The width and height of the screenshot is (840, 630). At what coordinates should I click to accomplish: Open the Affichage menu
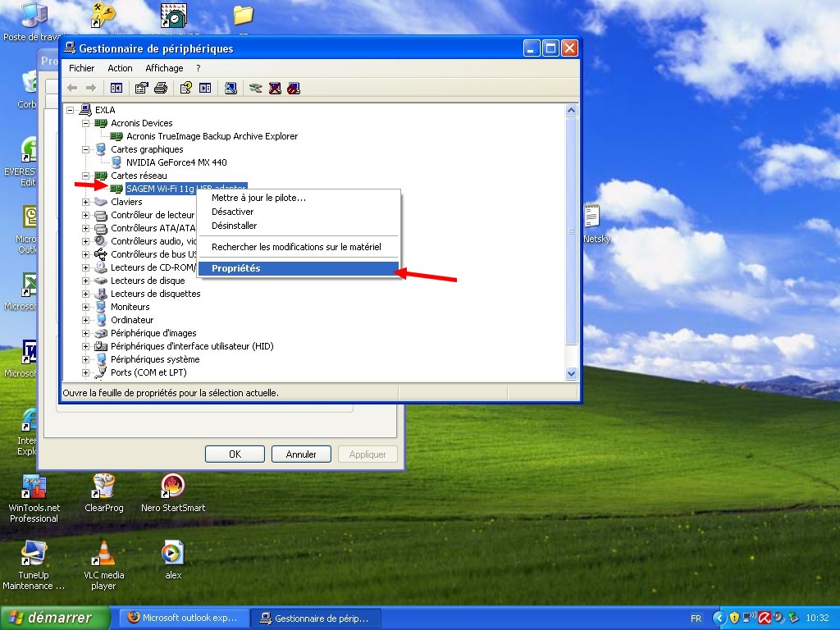[164, 68]
